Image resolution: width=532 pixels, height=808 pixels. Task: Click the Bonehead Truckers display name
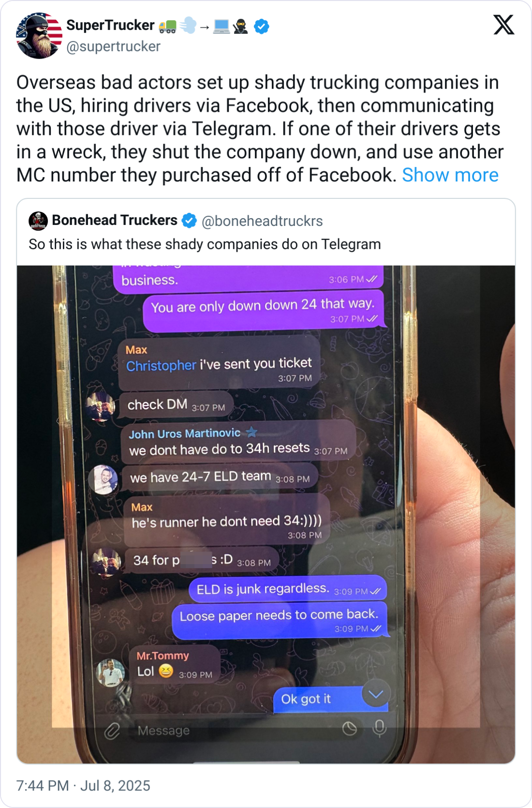coord(115,220)
